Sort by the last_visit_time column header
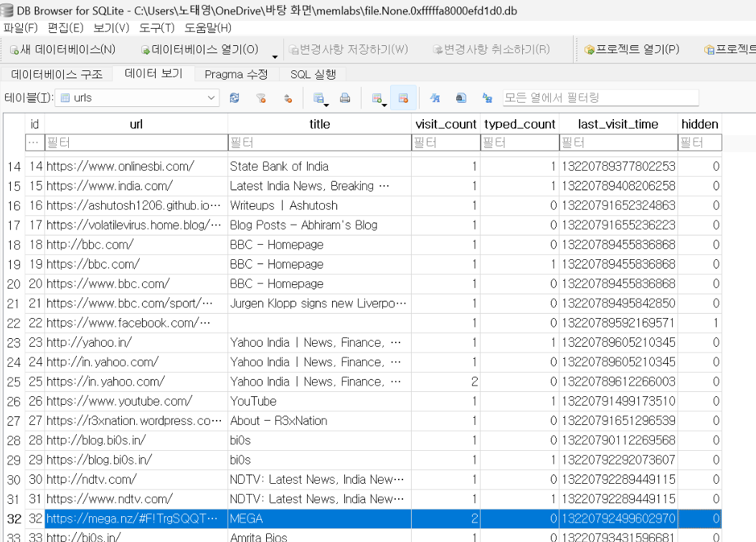This screenshot has height=542, width=756. coord(618,124)
